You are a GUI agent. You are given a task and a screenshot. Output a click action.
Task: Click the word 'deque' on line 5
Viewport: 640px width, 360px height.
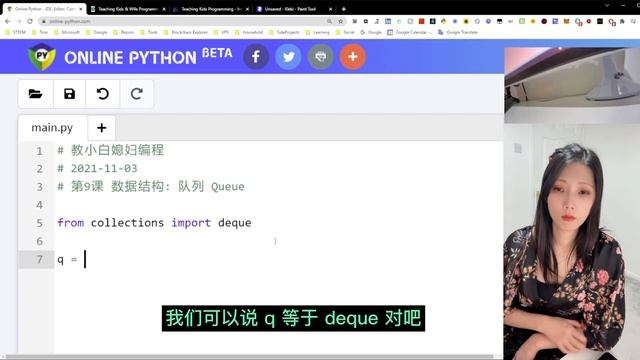click(x=235, y=223)
